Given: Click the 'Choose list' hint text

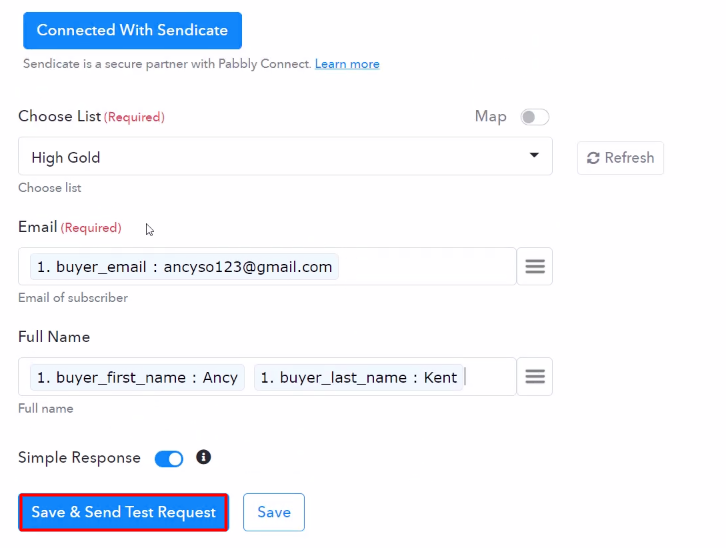Looking at the screenshot, I should point(50,187).
